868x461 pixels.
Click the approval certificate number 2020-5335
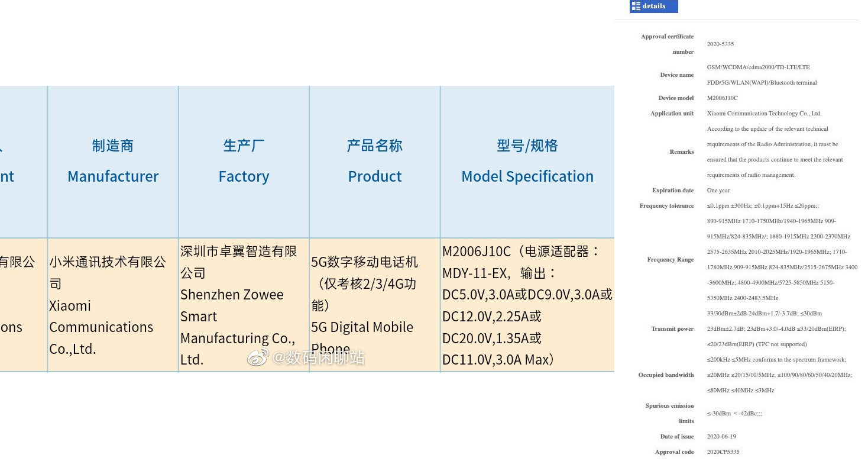tap(720, 44)
